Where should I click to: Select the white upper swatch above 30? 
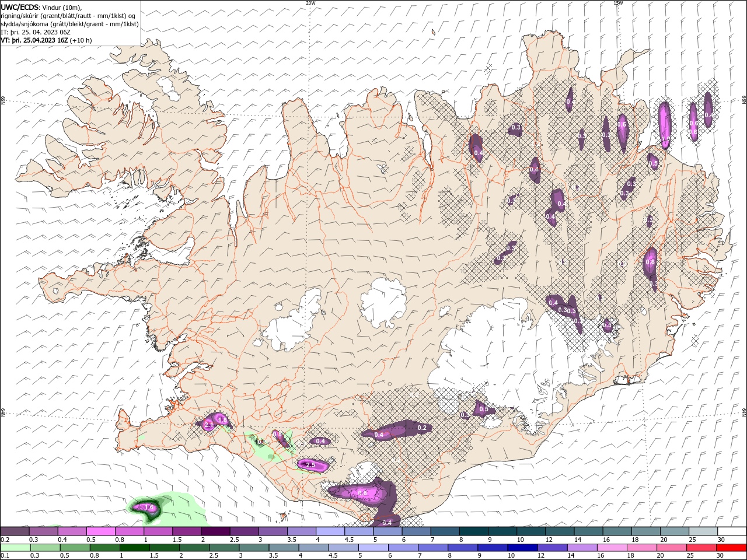732,531
